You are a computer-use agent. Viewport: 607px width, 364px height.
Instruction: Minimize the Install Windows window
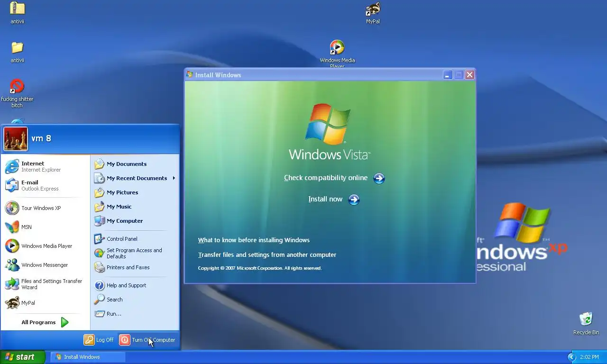point(447,75)
